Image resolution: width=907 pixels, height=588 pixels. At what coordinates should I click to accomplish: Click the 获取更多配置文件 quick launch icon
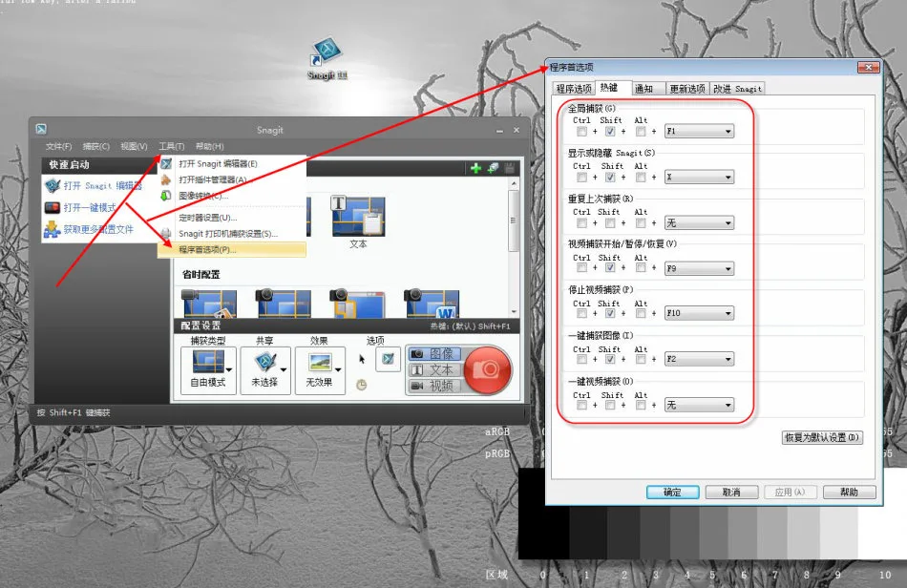(x=53, y=229)
